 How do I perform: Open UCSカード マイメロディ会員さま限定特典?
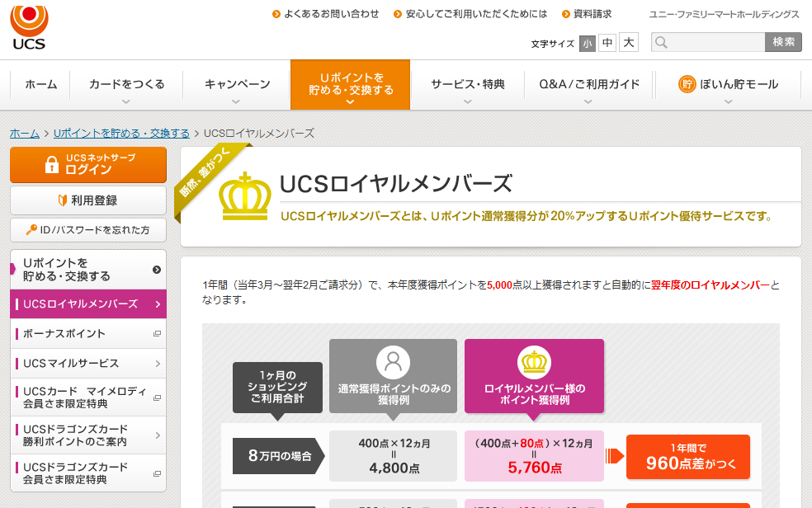point(88,397)
